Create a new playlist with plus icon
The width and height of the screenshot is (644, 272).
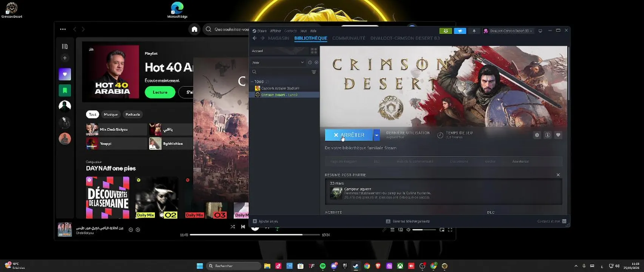click(65, 58)
